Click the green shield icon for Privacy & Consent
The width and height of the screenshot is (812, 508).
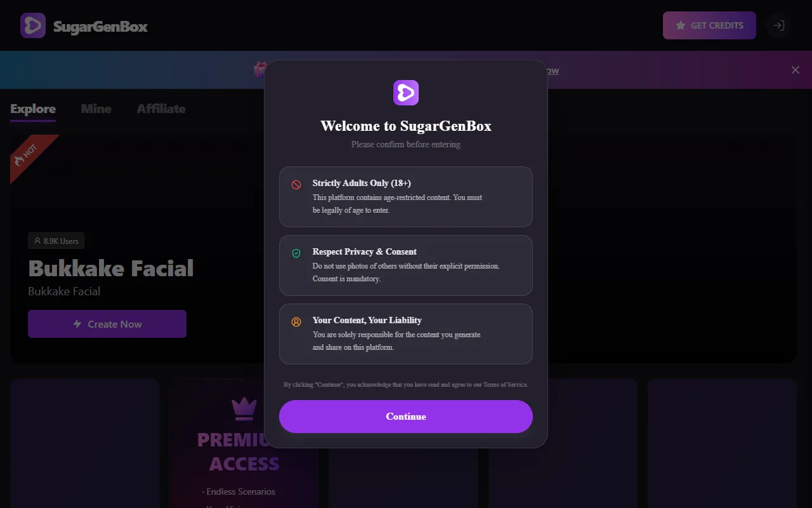click(x=296, y=253)
